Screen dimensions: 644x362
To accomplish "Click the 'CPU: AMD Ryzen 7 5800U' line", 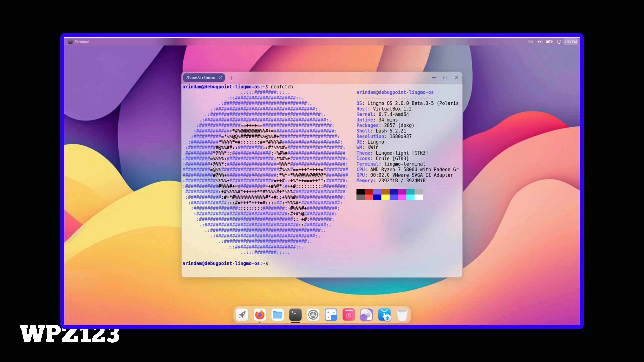I will pyautogui.click(x=407, y=169).
